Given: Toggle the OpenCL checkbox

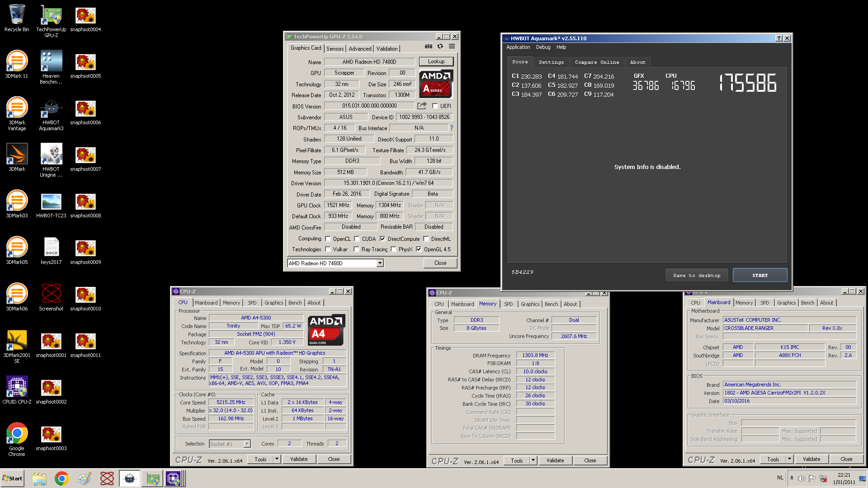Looking at the screenshot, I should [328, 239].
